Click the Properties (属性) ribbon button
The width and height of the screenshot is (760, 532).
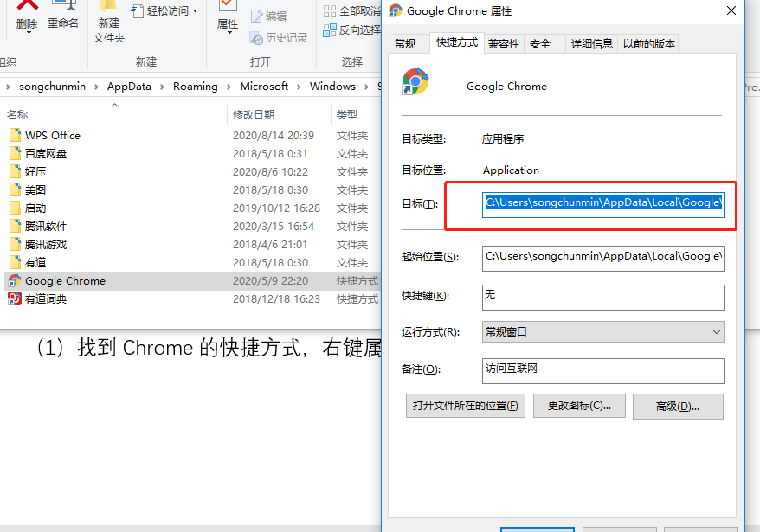228,17
